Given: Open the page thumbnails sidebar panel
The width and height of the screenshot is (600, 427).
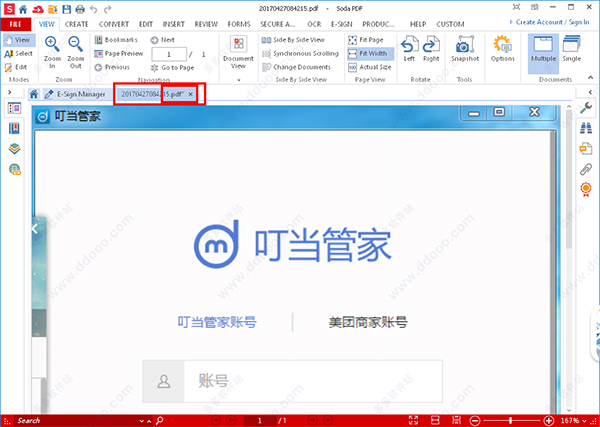Looking at the screenshot, I should (x=15, y=109).
